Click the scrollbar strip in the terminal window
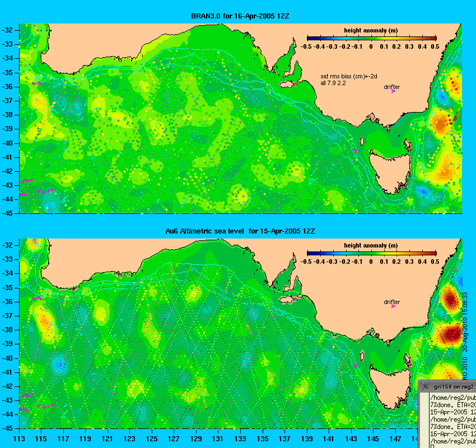476x448 pixels. point(424,421)
